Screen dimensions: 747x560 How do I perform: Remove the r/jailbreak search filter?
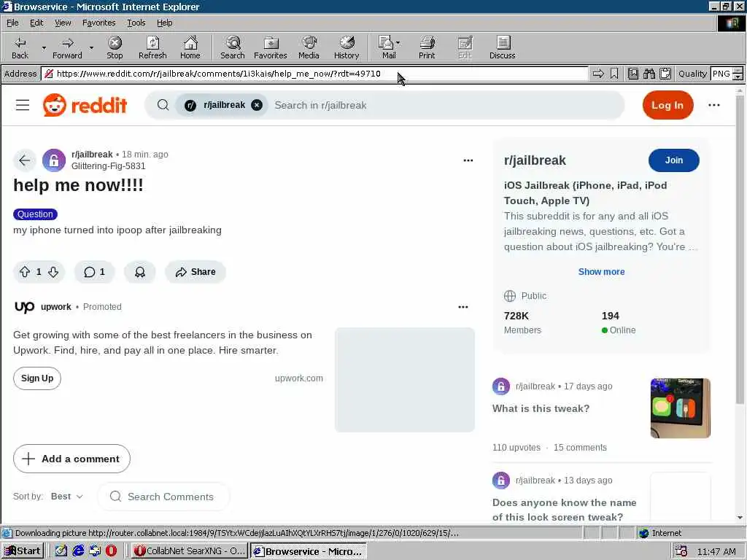[257, 105]
